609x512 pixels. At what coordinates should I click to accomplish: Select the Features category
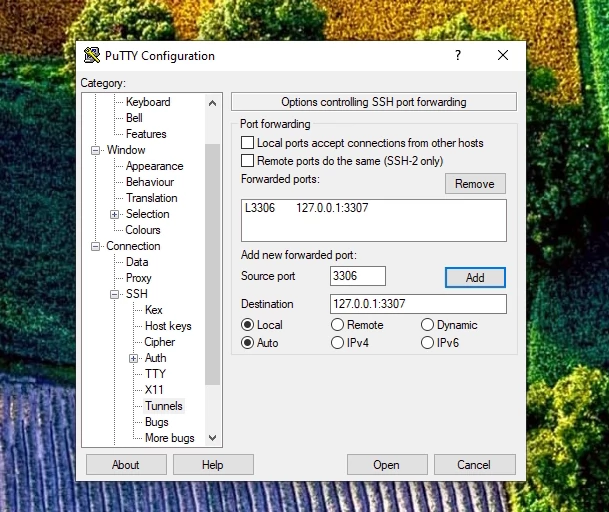coord(146,134)
